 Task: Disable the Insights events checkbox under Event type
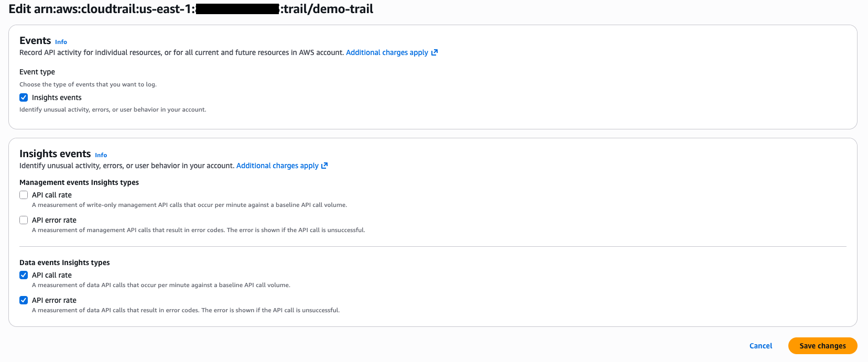(24, 97)
